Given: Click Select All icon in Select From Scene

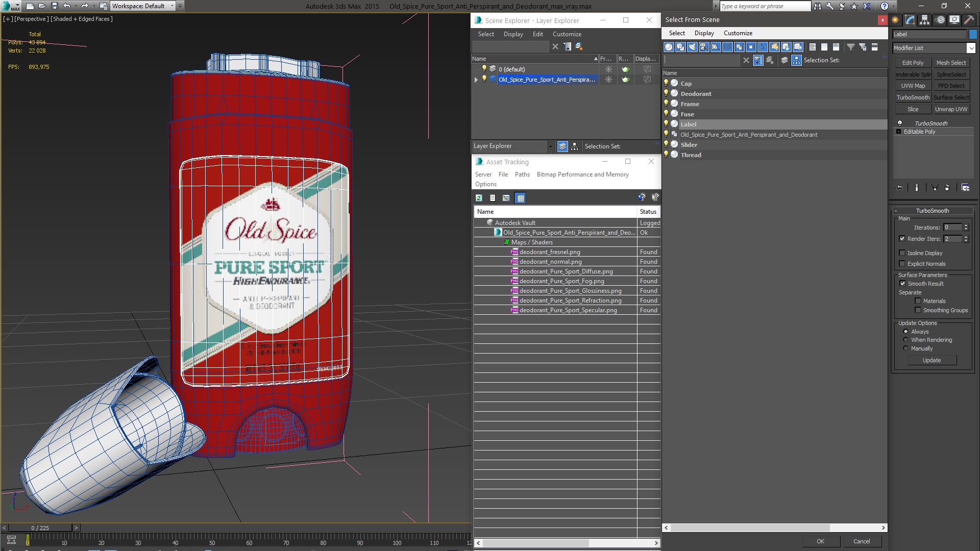Looking at the screenshot, I should (x=813, y=47).
